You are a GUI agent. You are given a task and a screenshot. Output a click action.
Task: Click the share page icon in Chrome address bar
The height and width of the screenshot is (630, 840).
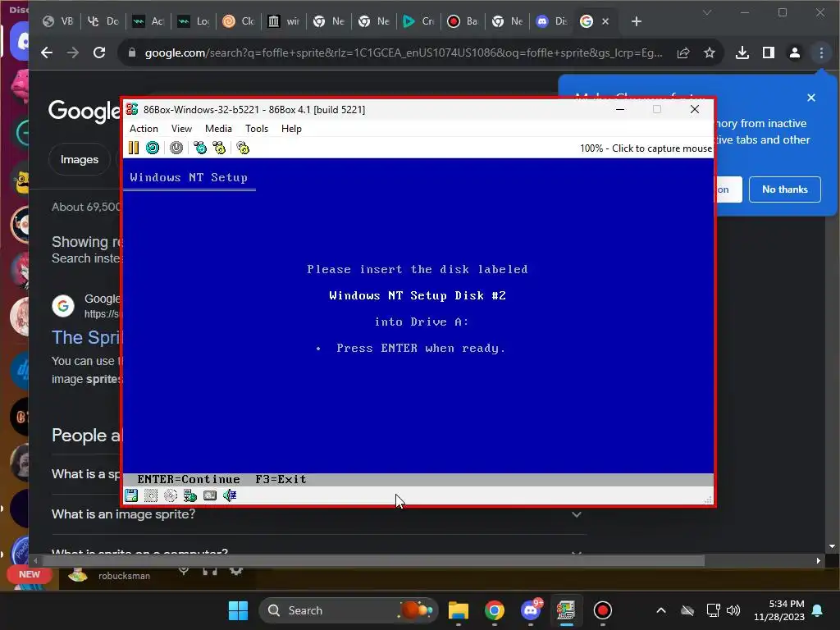coord(683,52)
